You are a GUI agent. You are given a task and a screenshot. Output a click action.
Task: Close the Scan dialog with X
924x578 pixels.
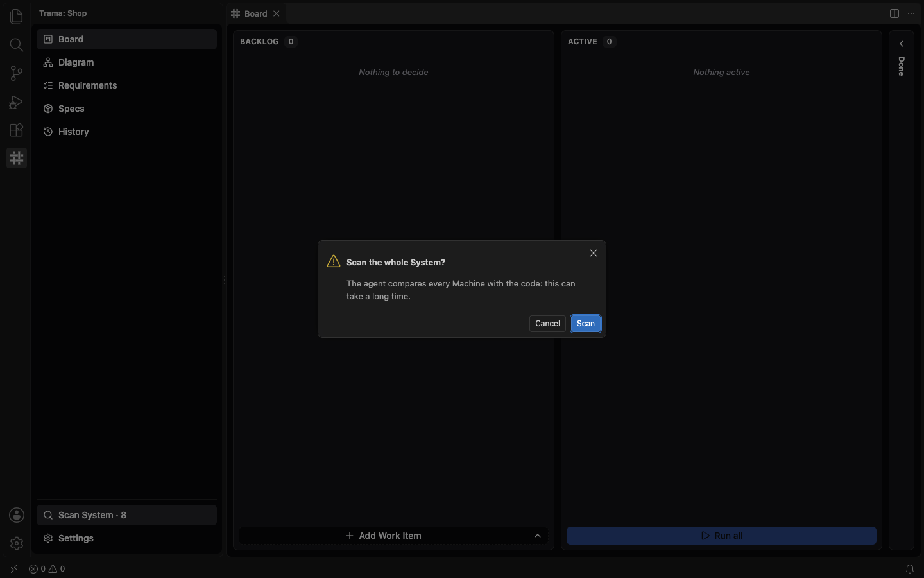coord(594,253)
